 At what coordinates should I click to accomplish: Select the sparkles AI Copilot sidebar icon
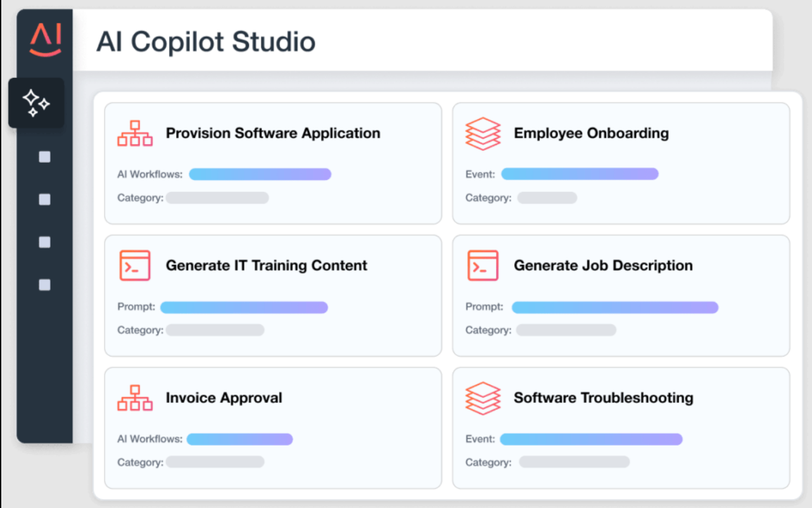36,103
